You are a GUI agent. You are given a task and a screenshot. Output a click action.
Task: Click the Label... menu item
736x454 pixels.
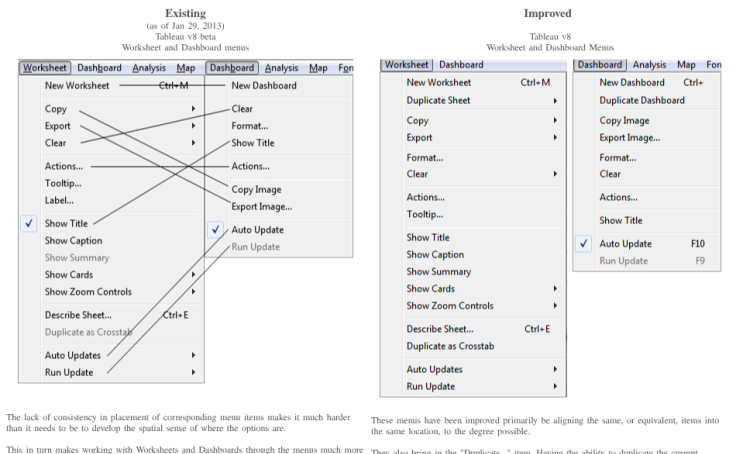coord(59,200)
